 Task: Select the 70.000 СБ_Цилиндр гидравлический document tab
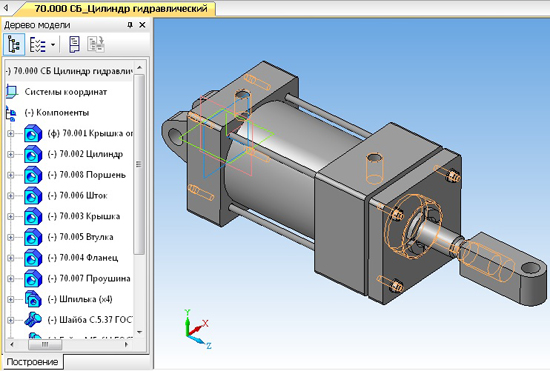(121, 8)
